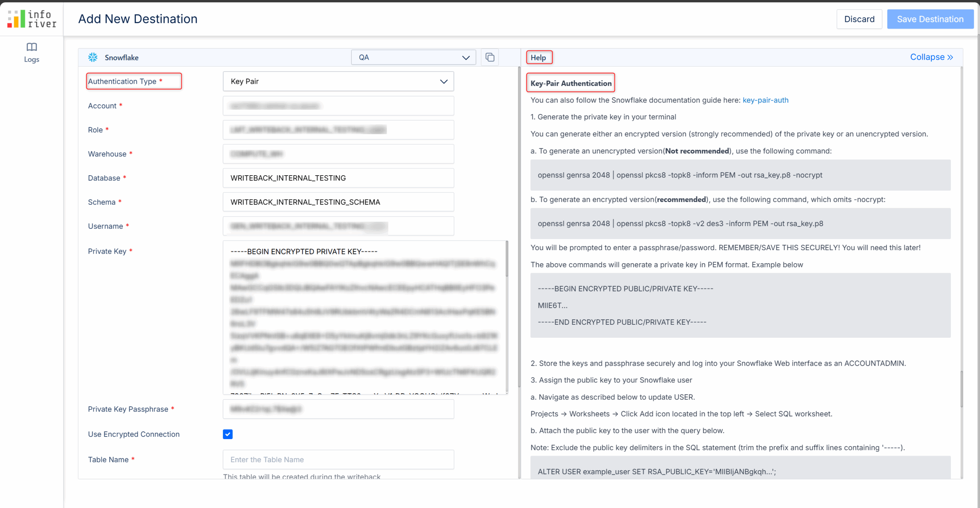Click the Discard button
The image size is (980, 508).
click(859, 19)
